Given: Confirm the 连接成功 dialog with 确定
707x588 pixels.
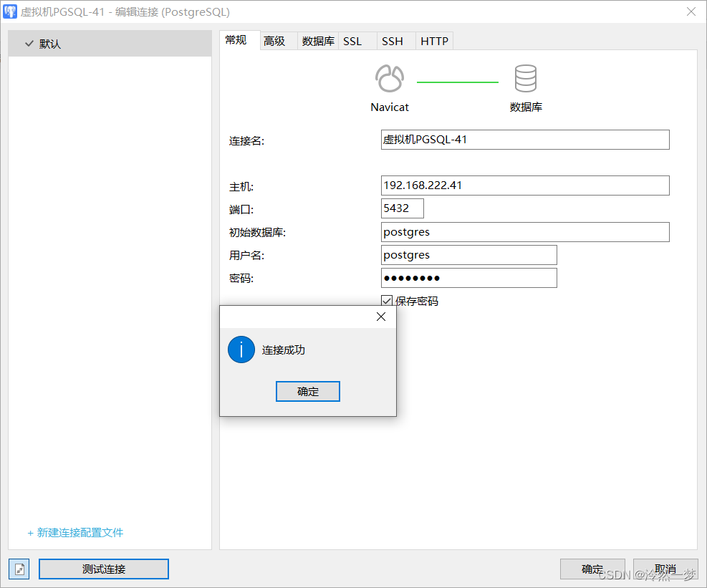Looking at the screenshot, I should tap(308, 391).
